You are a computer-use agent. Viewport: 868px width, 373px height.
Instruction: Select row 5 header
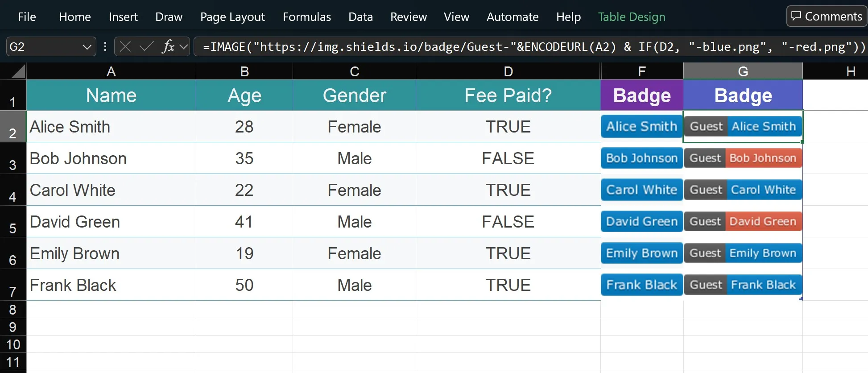[13, 222]
